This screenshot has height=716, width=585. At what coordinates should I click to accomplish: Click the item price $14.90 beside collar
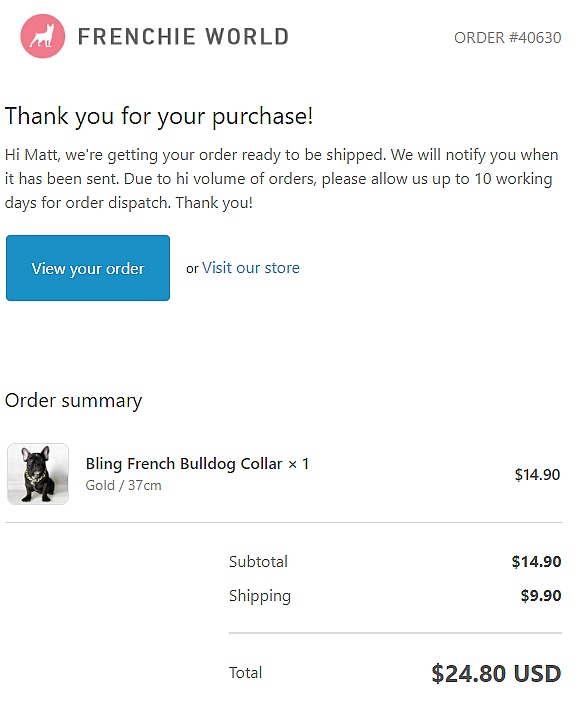coord(537,474)
